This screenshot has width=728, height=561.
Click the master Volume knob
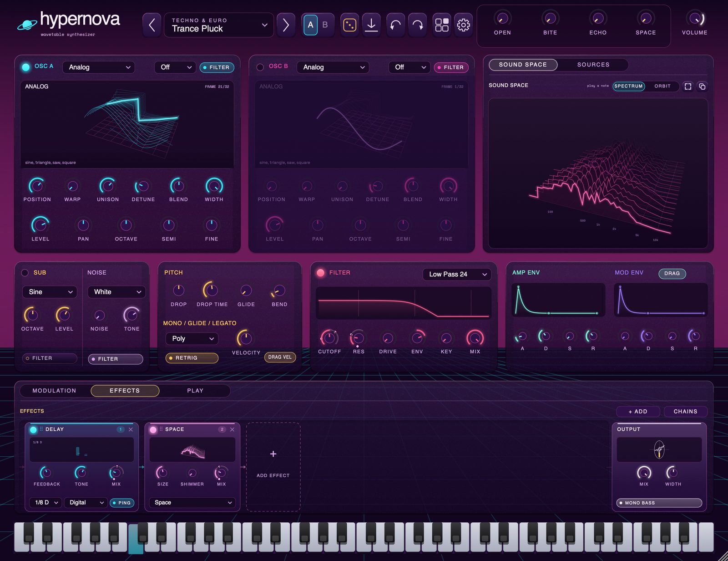(x=694, y=18)
